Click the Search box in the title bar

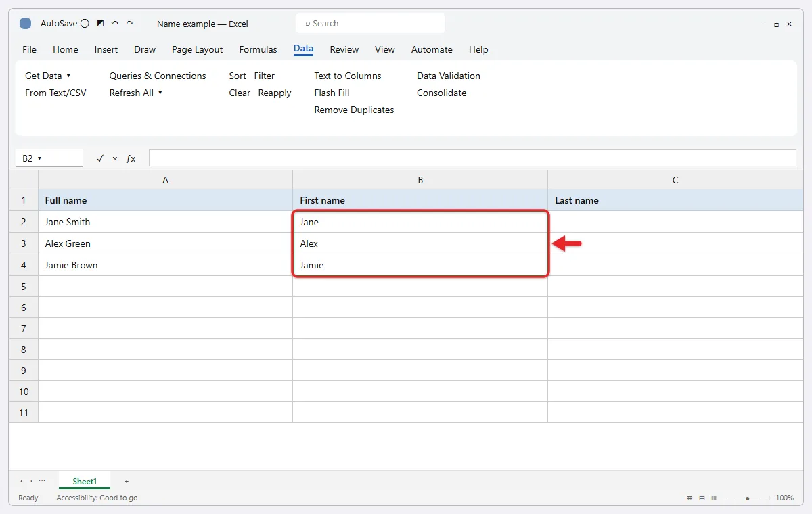click(x=370, y=23)
